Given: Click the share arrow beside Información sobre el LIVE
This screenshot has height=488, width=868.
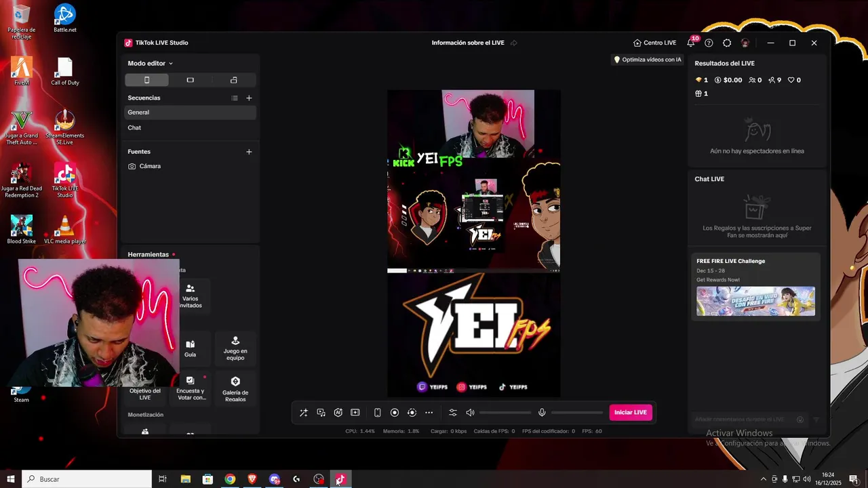Looking at the screenshot, I should 513,43.
